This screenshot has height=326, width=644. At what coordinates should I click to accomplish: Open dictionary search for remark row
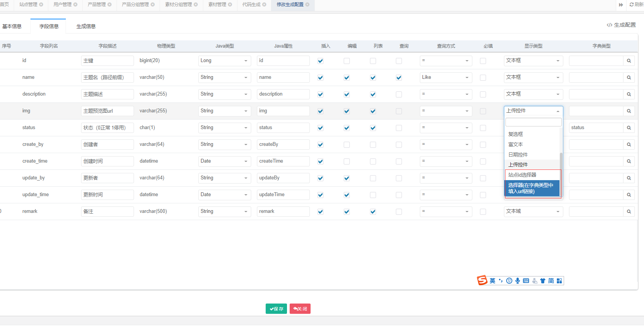click(x=629, y=212)
